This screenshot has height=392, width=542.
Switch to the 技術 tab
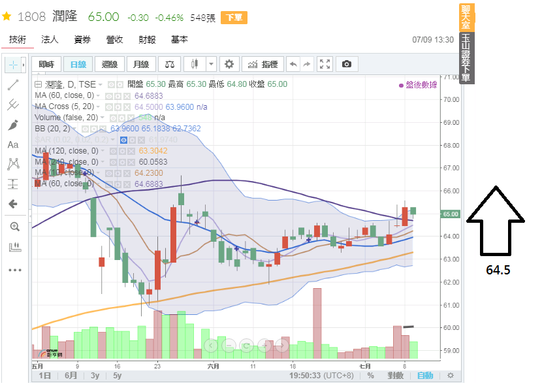coord(17,40)
